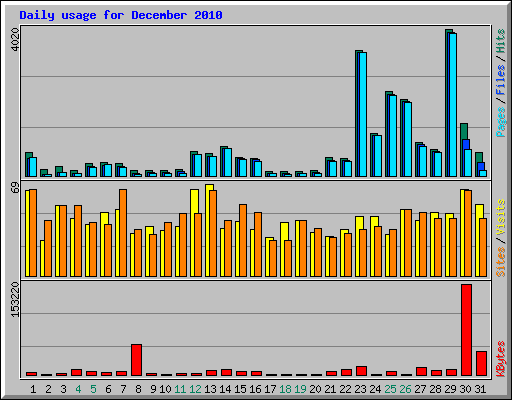Click the green day 26 axis label
Image resolution: width=512 pixels, height=400 pixels.
[x=405, y=389]
